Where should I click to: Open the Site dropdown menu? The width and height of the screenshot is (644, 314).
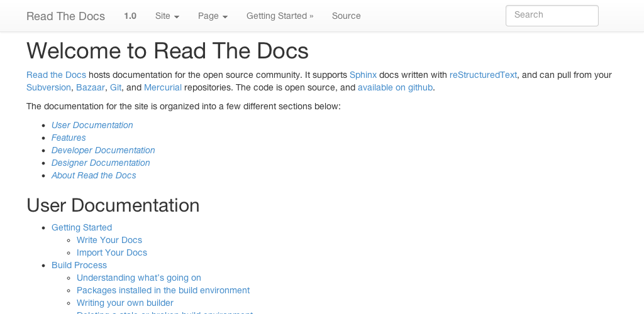tap(167, 16)
